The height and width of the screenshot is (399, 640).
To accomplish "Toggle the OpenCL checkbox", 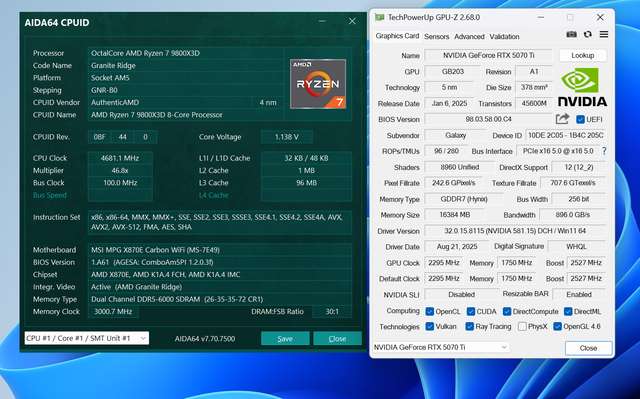I will click(429, 312).
